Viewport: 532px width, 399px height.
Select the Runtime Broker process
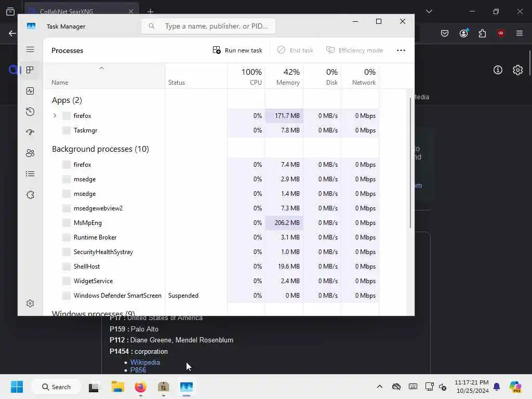(212, 237)
